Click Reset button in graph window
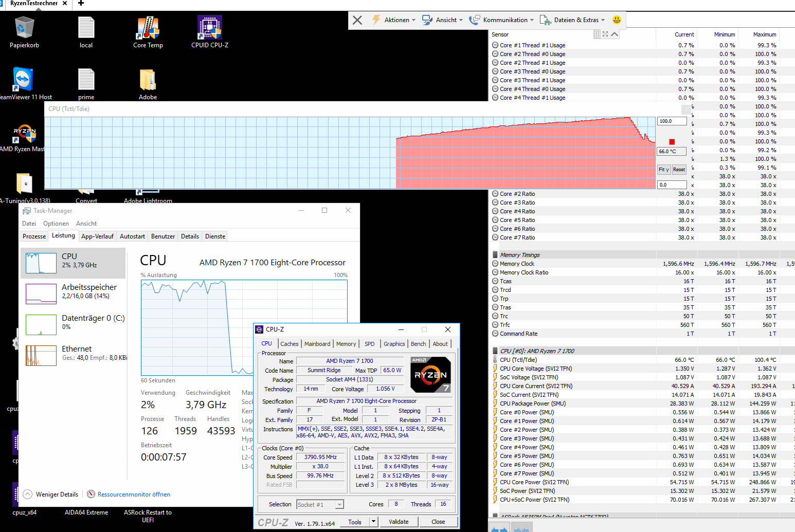Screen dimensions: 795x532 pos(679,170)
